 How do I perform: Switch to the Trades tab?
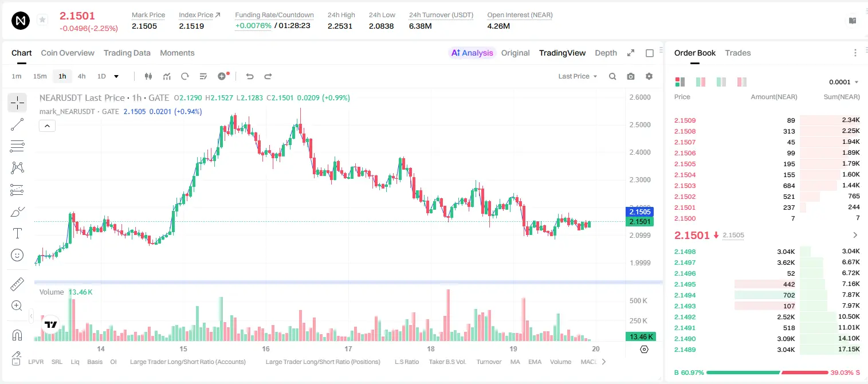click(737, 53)
